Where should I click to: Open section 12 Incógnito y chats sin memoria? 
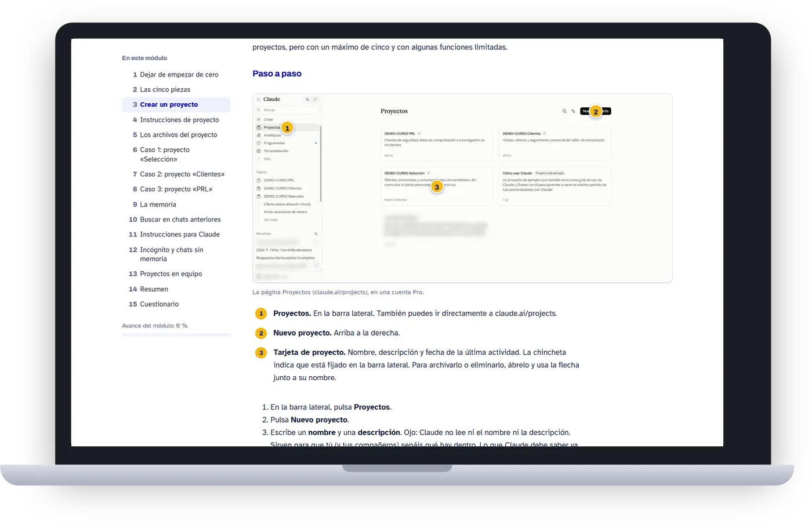[x=176, y=254]
